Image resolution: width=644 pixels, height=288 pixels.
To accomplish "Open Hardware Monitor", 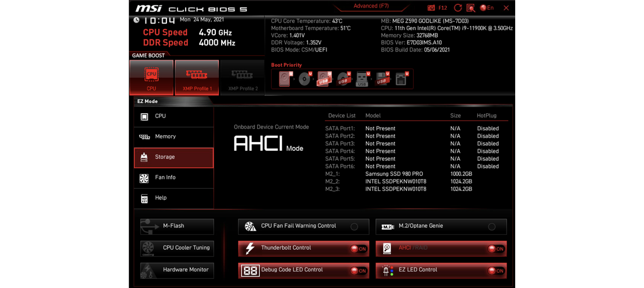I will [177, 270].
